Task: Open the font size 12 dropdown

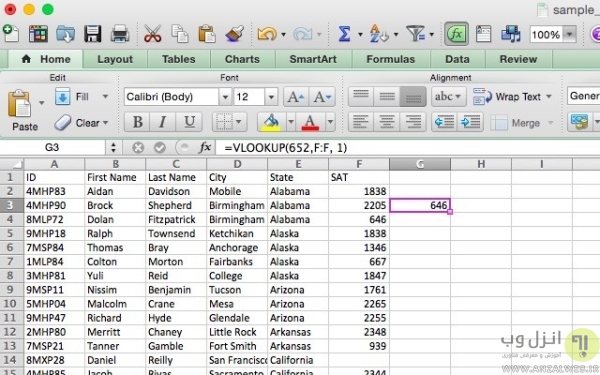Action: click(271, 97)
